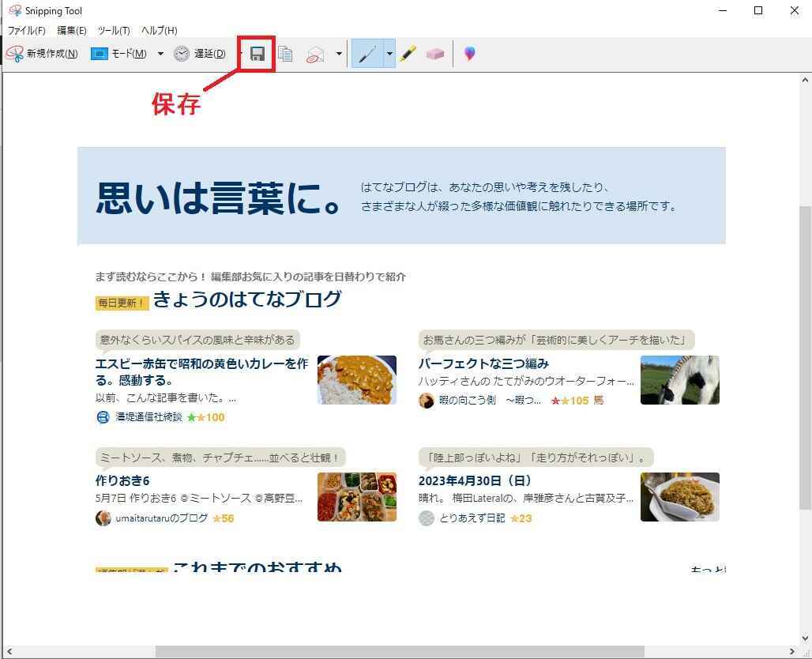The height and width of the screenshot is (659, 812).
Task: Click the ★105 star count
Action: 570,401
